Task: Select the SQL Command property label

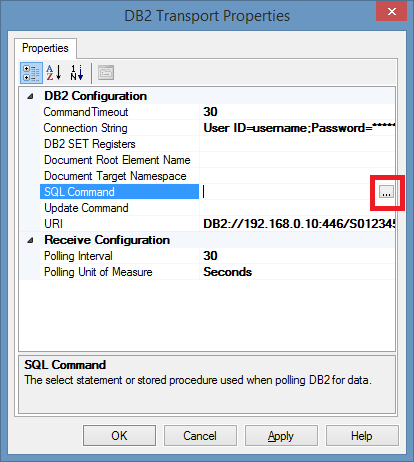Action: click(120, 192)
